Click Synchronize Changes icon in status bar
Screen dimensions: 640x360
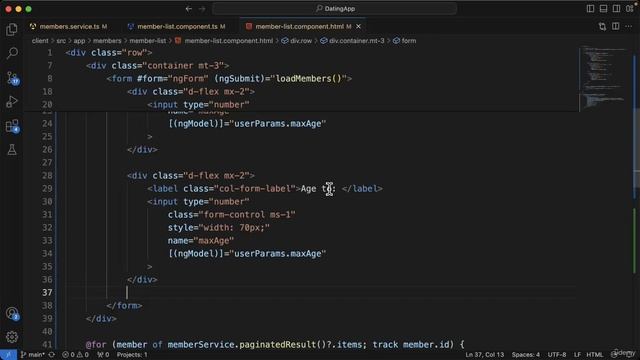[52, 355]
